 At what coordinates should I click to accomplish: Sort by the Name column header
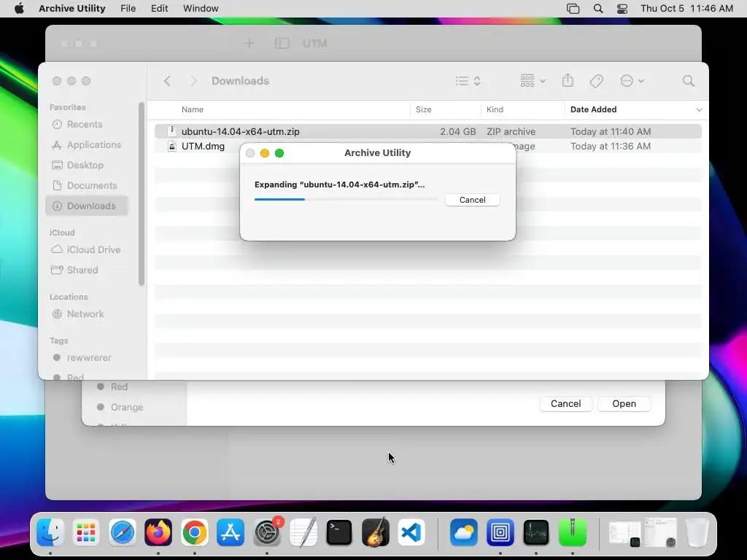click(193, 109)
